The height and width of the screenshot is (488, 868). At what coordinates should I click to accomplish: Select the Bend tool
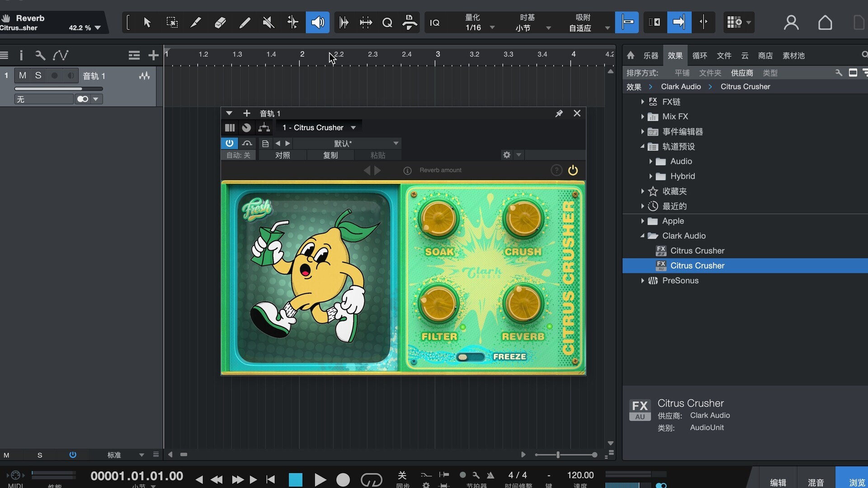[293, 22]
